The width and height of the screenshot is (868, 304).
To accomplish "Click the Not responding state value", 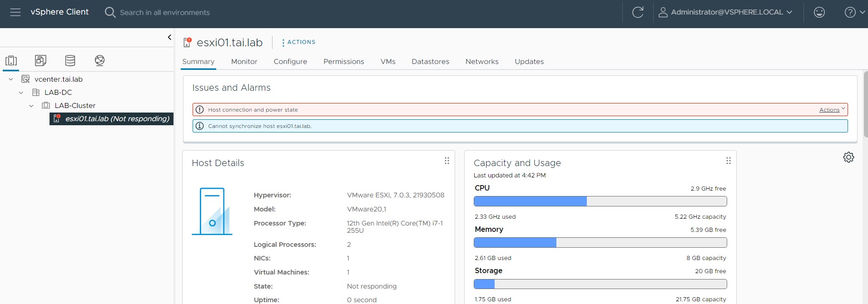I will coord(372,286).
